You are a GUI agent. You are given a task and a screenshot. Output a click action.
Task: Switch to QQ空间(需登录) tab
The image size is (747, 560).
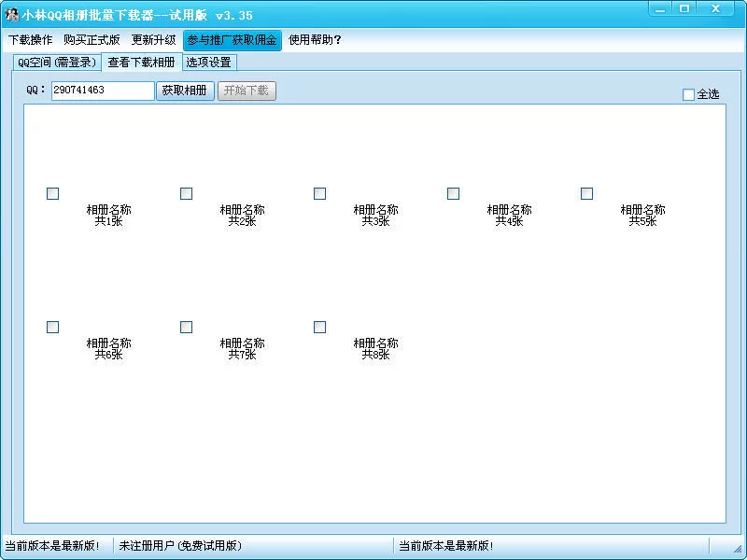(57, 63)
